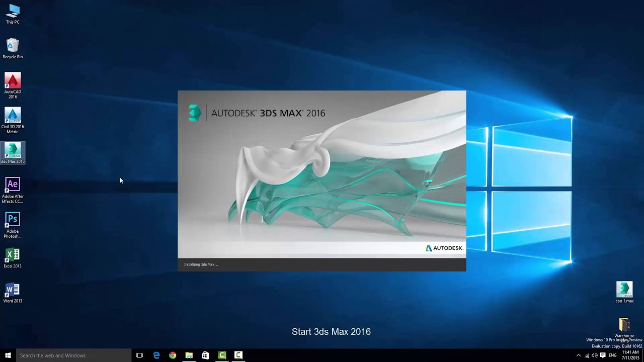Launch Microsoft Edge from the taskbar
This screenshot has height=362, width=644.
coord(156,355)
